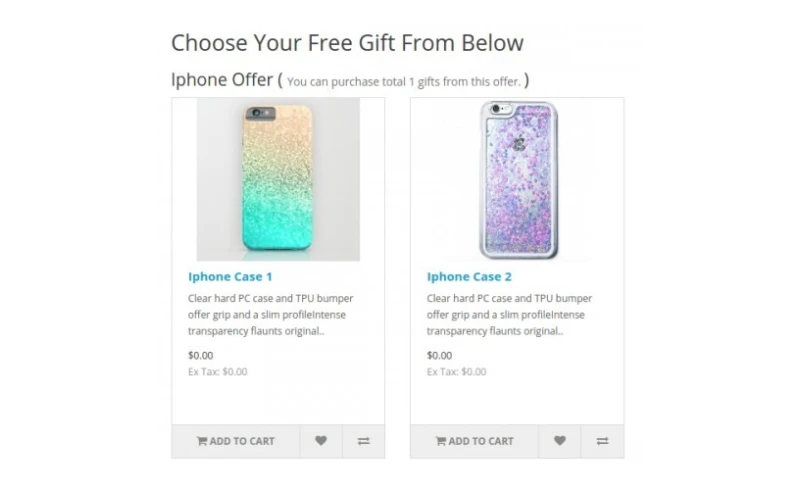The image size is (800, 490).
Task: Click the Choose Your Free Gift heading
Action: click(347, 42)
